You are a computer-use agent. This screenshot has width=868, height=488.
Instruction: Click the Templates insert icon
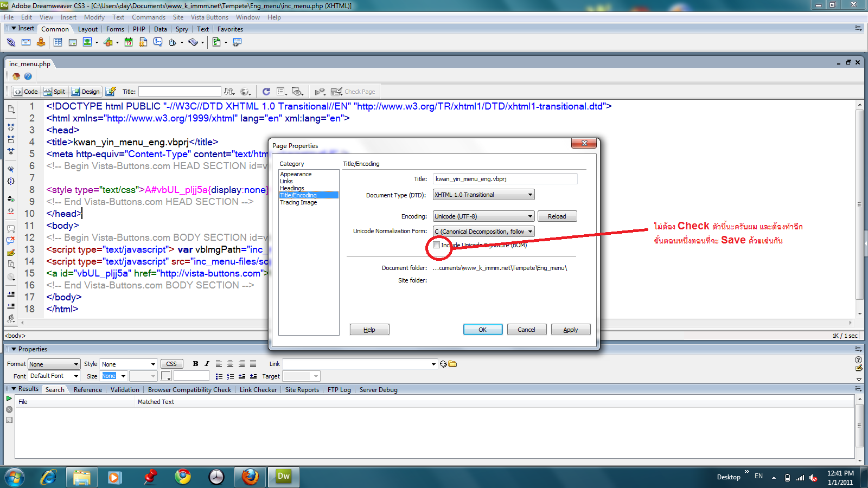pyautogui.click(x=173, y=42)
